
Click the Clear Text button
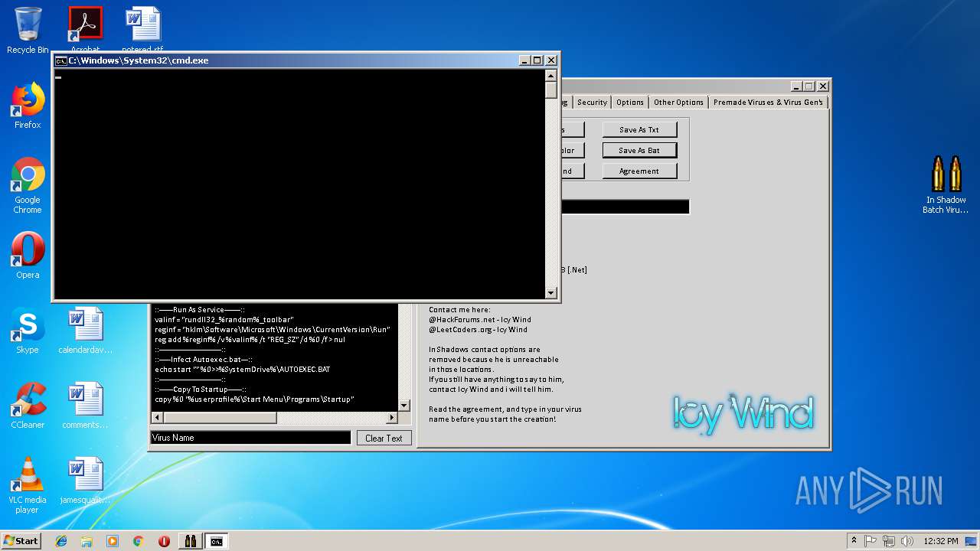[384, 438]
